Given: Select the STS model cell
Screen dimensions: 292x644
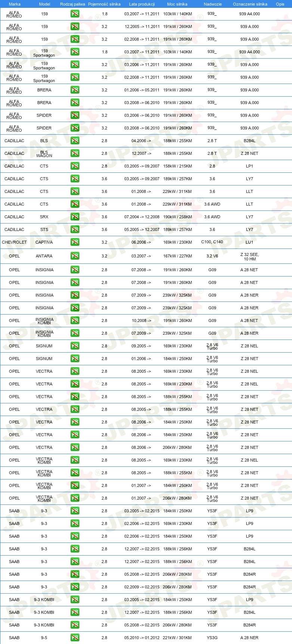Looking at the screenshot, I should tap(44, 229).
